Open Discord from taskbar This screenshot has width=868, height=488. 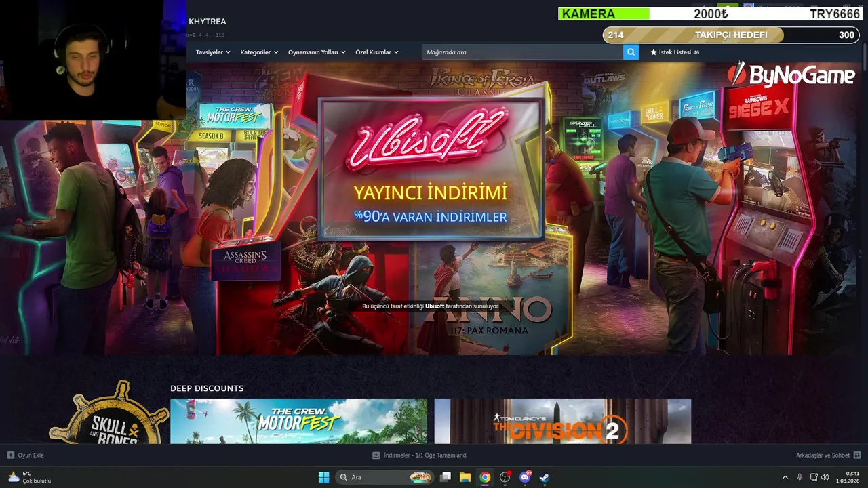point(525,477)
